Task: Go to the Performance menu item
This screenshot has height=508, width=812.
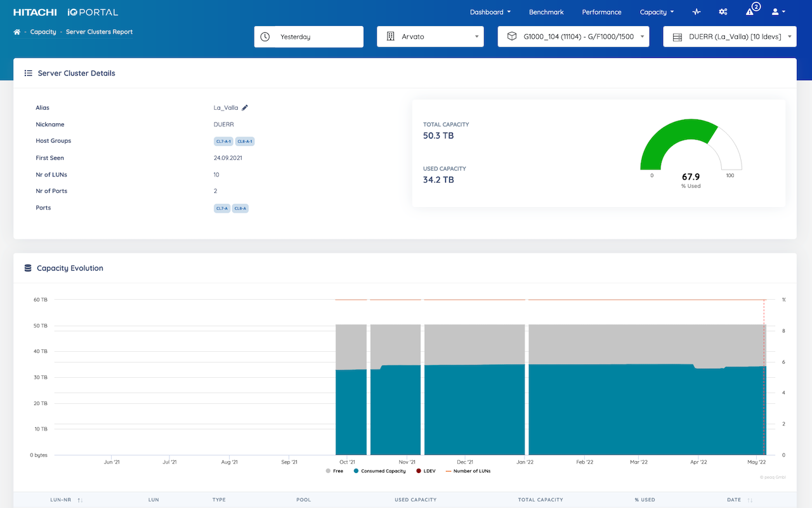Action: 601,12
